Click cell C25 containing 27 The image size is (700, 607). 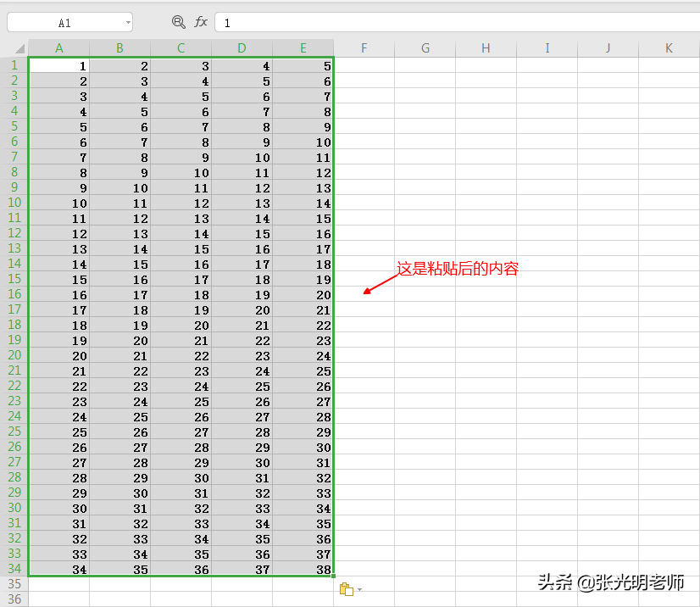(x=181, y=432)
